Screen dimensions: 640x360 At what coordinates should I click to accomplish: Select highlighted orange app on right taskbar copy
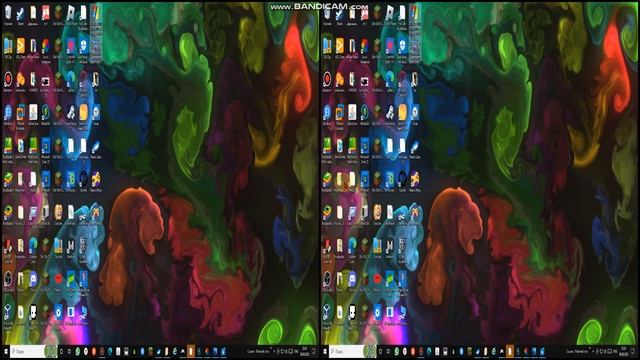coord(510,351)
